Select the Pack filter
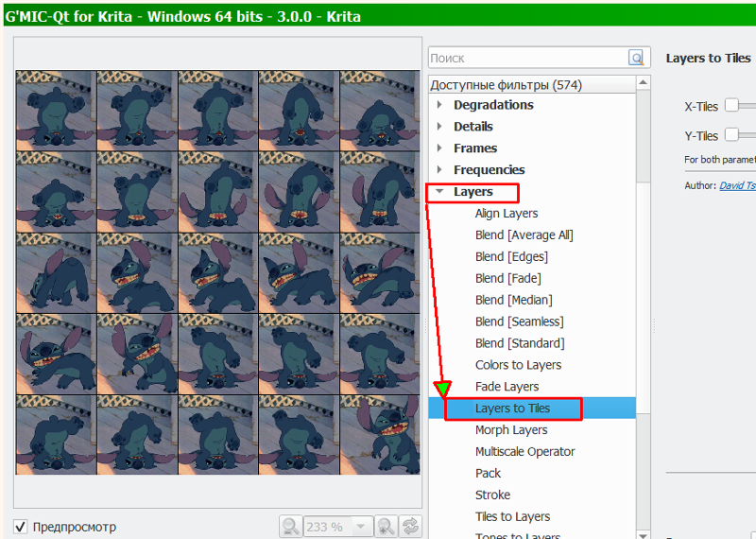This screenshot has height=539, width=756. (488, 474)
